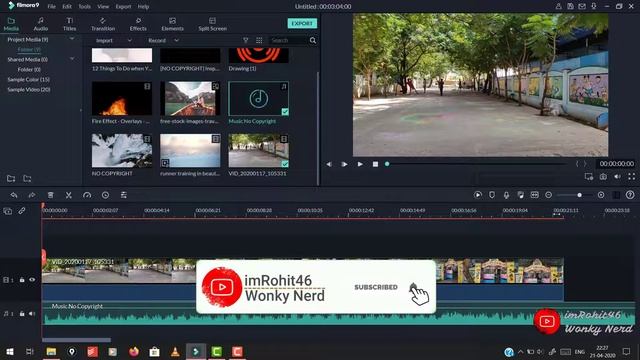
Task: Click the add new folder icon
Action: tap(11, 178)
